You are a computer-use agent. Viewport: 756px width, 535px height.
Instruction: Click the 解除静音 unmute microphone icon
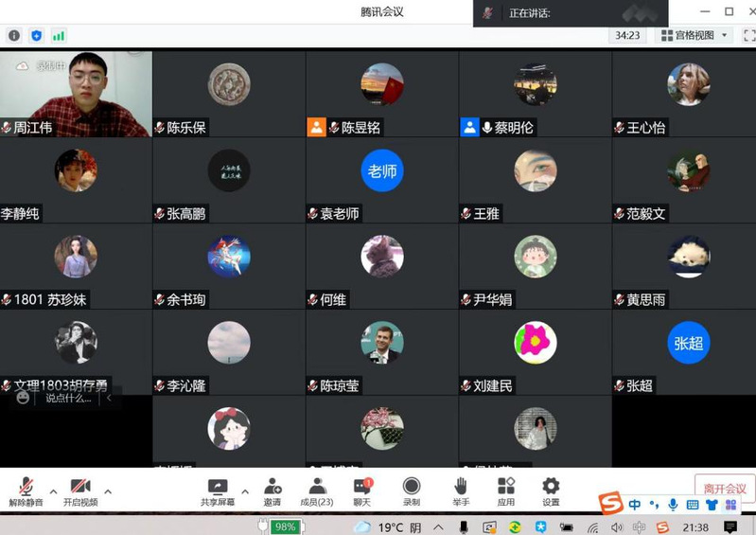26,487
